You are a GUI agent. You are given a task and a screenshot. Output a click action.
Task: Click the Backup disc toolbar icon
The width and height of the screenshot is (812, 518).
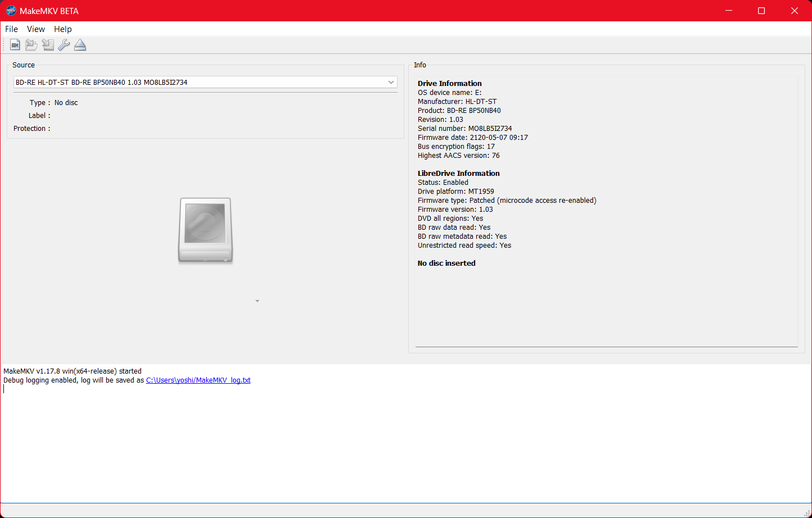tap(48, 45)
